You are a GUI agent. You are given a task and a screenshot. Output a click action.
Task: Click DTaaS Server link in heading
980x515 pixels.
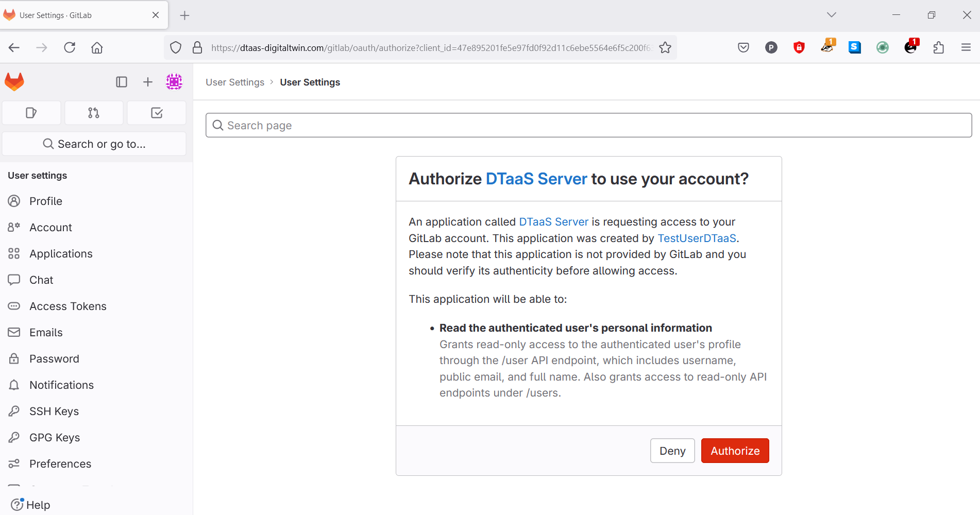coord(536,179)
